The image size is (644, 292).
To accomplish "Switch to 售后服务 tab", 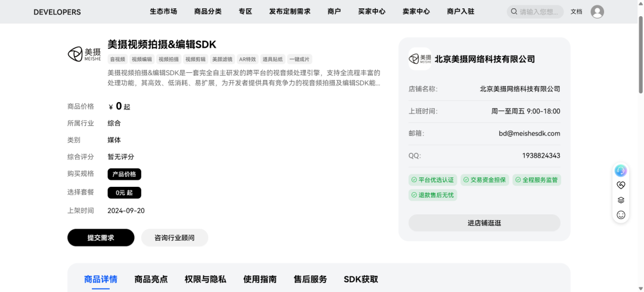I will (311, 279).
